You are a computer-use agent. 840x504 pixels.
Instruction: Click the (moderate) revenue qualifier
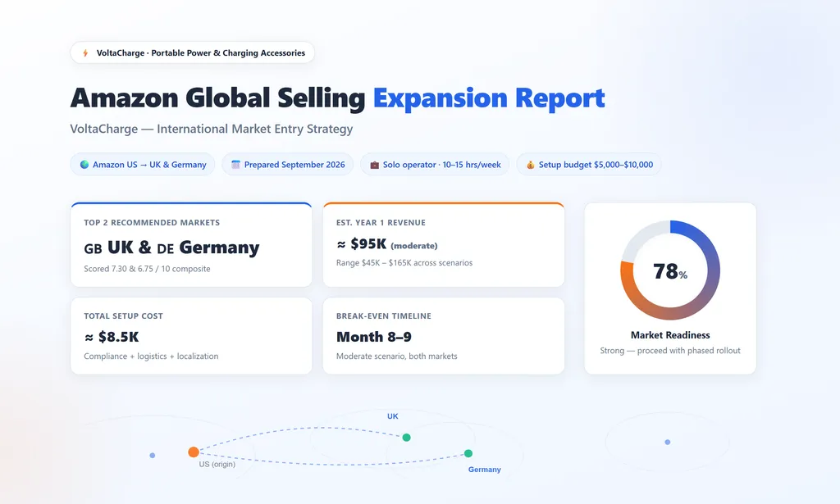coord(414,246)
